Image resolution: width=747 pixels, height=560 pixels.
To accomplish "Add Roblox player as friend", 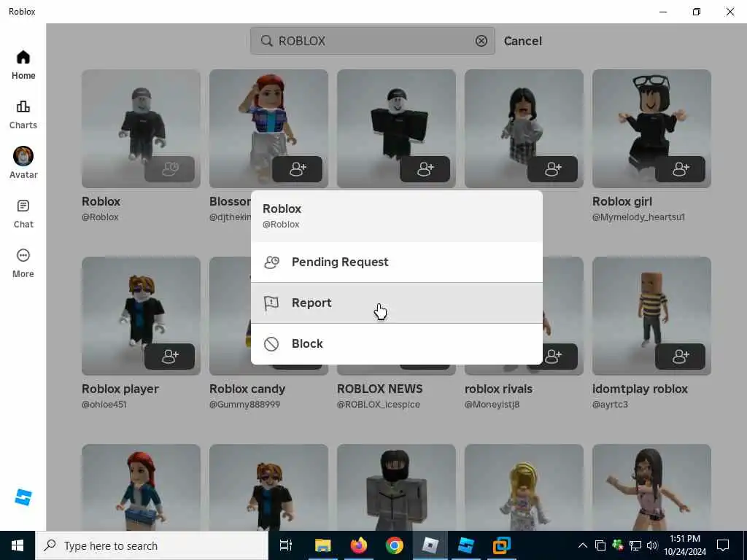I will point(169,356).
